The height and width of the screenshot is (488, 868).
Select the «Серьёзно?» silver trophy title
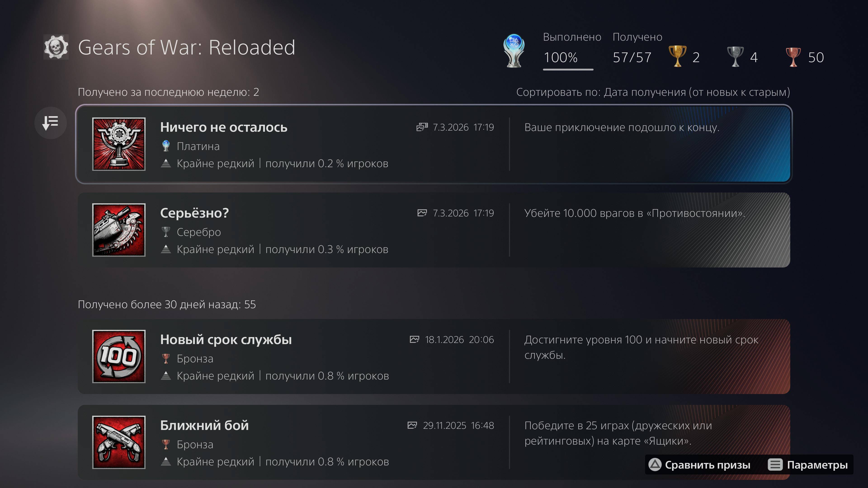tap(194, 213)
